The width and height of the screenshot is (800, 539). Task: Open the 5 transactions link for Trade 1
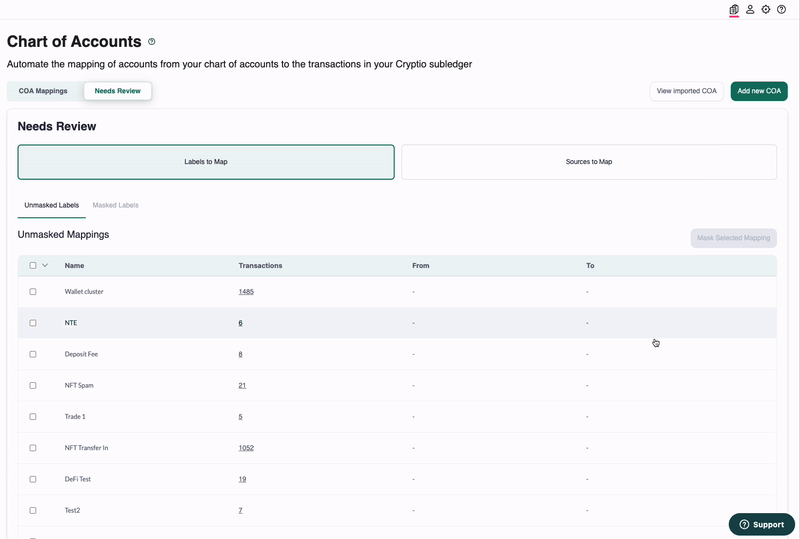point(240,416)
